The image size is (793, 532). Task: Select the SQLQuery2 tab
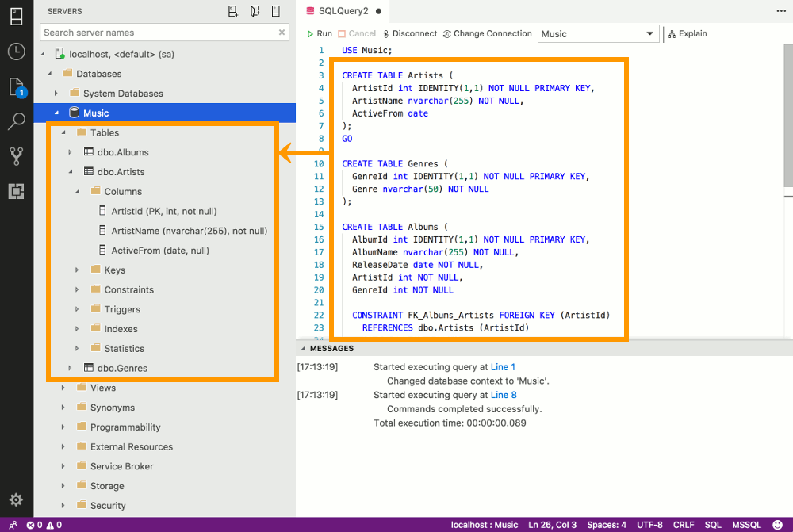(x=343, y=11)
